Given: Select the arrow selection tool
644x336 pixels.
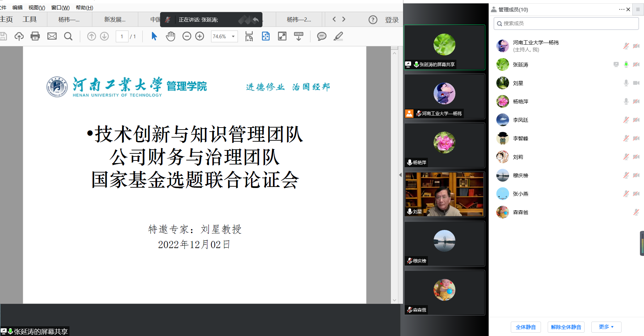Looking at the screenshot, I should click(x=154, y=36).
